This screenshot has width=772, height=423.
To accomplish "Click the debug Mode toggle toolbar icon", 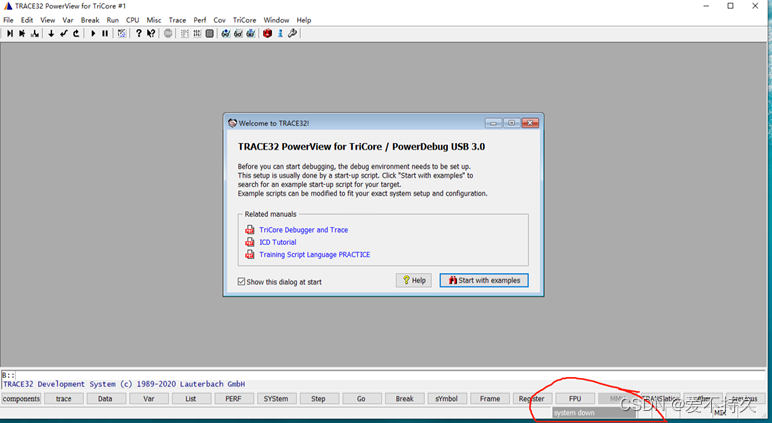I will 122,33.
